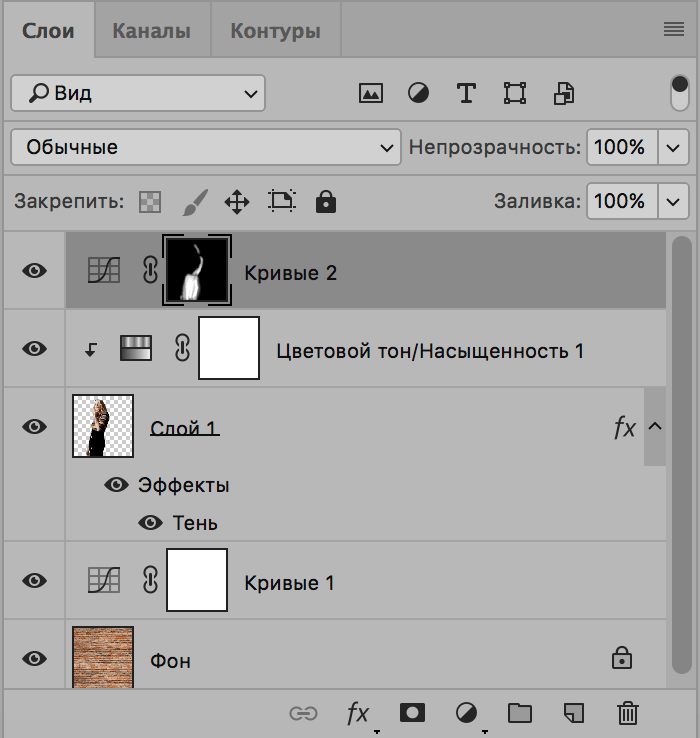Click the lock position move icon
Image resolution: width=700 pixels, height=738 pixels.
pyautogui.click(x=237, y=202)
